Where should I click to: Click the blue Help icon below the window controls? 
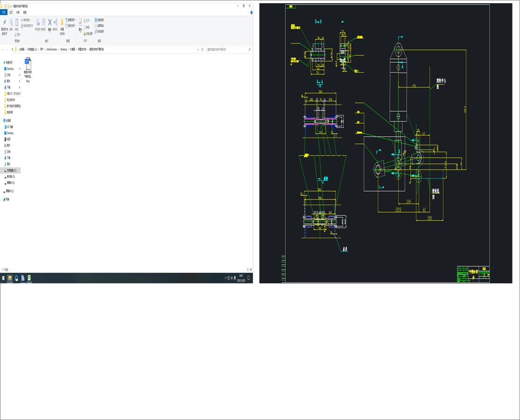(252, 13)
